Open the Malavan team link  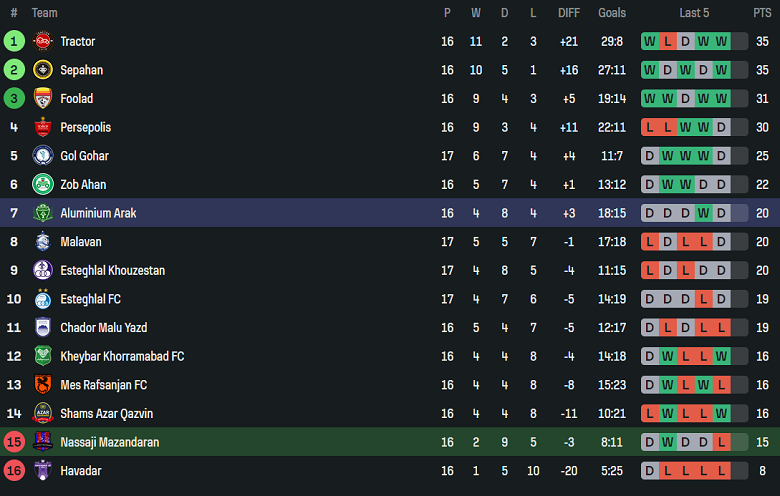[81, 242]
